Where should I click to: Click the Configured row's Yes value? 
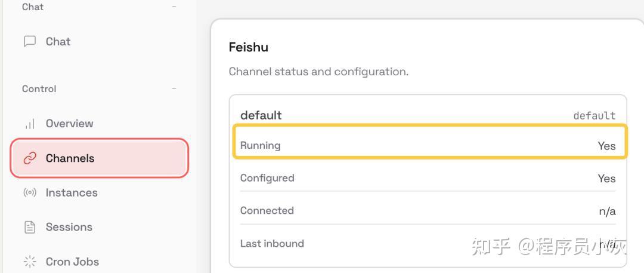pyautogui.click(x=606, y=179)
